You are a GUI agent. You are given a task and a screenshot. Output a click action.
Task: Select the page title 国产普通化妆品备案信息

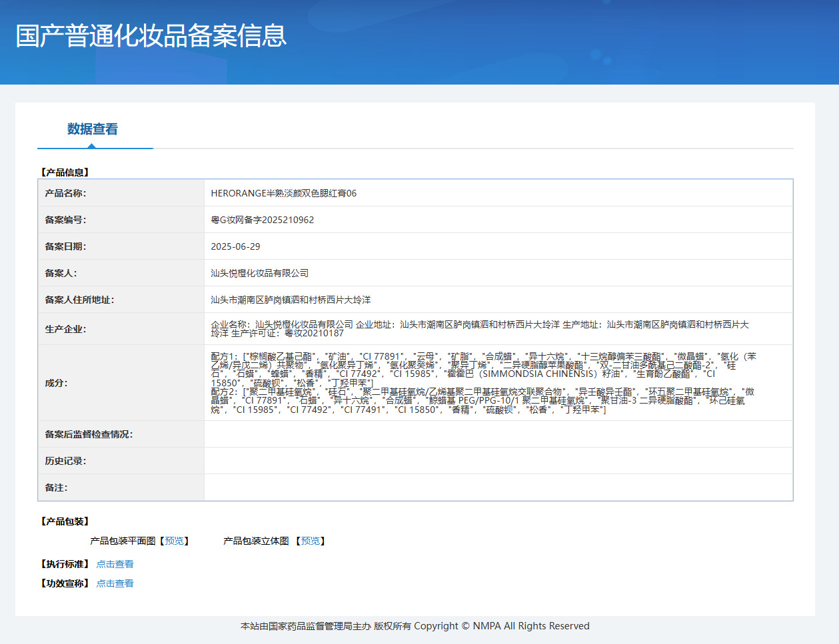point(151,36)
